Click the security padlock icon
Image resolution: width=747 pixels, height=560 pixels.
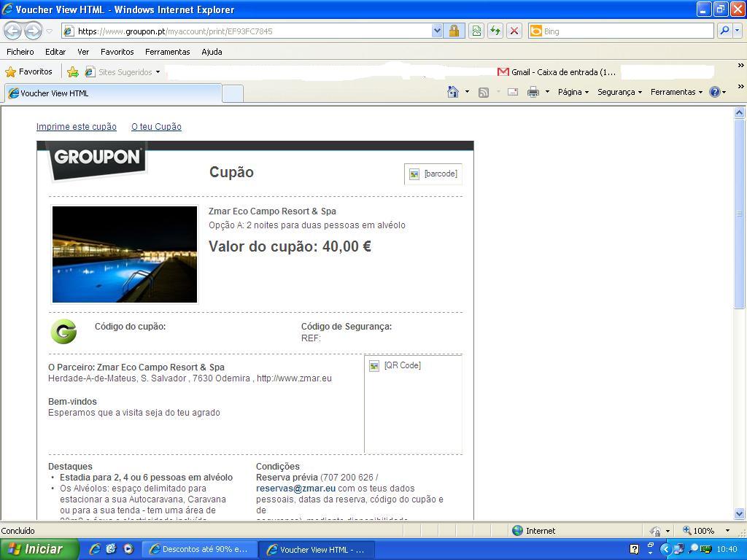coord(454,31)
